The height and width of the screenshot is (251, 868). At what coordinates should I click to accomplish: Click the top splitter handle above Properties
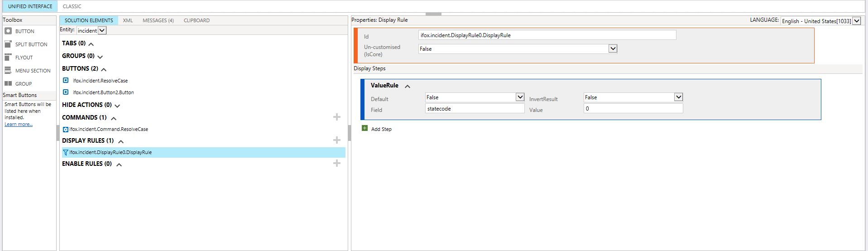433,14
